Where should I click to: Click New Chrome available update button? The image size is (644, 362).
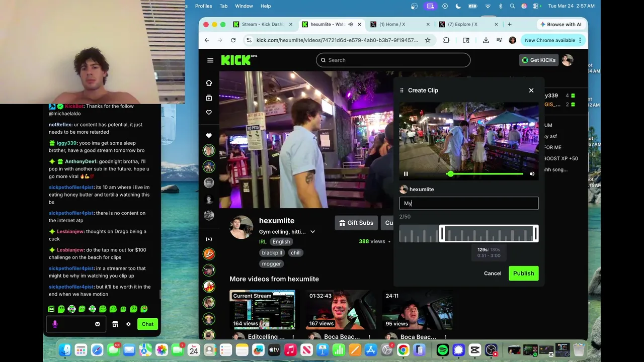pyautogui.click(x=552, y=40)
